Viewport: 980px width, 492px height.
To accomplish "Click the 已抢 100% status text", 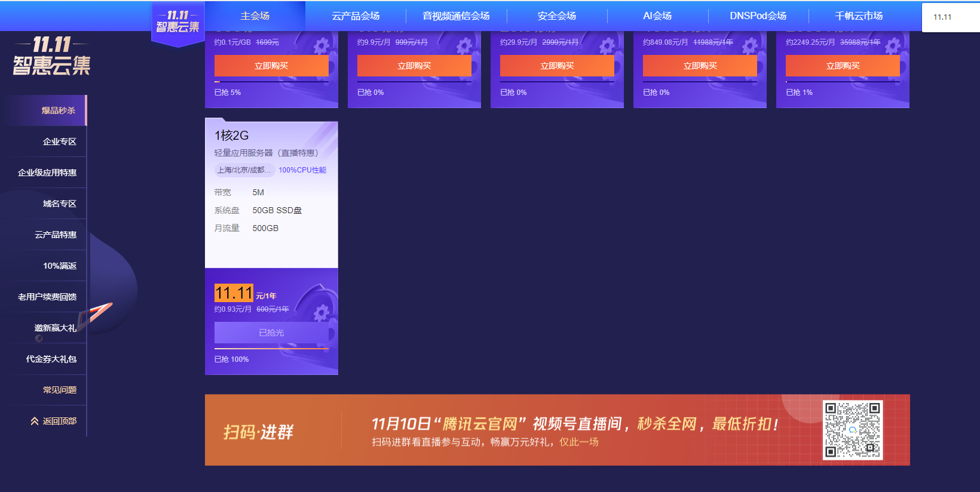I will click(231, 359).
